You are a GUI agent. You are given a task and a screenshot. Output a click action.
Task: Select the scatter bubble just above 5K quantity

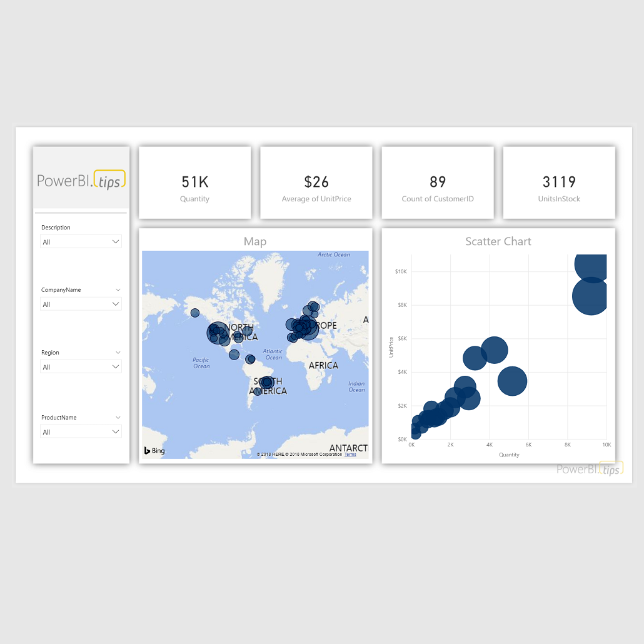click(512, 381)
